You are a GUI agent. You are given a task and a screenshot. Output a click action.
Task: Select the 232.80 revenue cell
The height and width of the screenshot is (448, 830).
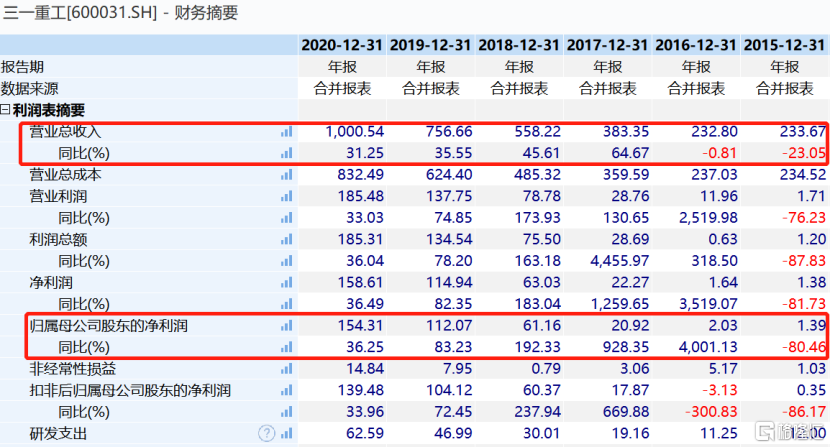click(714, 132)
